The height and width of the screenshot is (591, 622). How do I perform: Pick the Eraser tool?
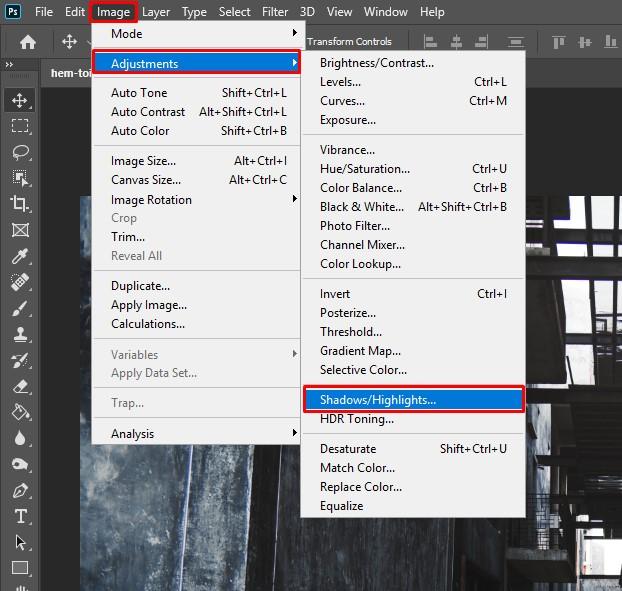click(x=20, y=386)
